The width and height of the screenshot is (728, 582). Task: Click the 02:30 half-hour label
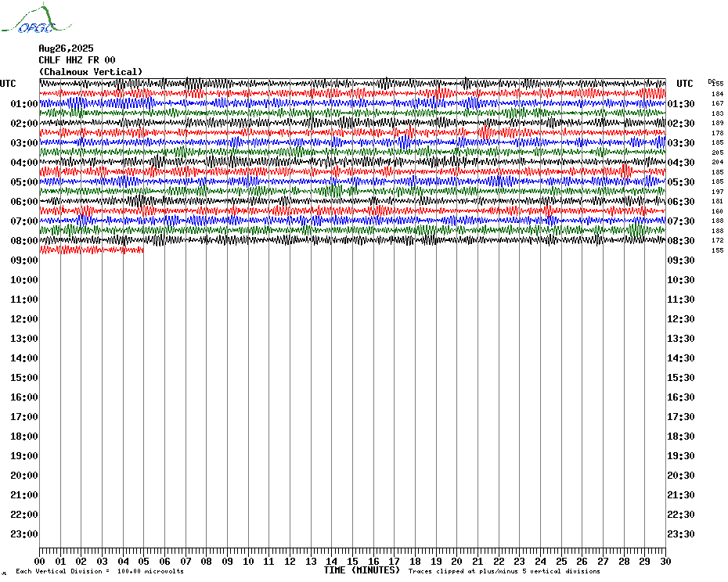point(681,123)
